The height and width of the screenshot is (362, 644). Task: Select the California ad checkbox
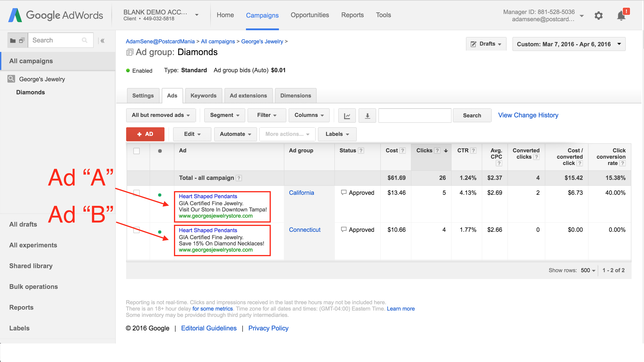137,193
